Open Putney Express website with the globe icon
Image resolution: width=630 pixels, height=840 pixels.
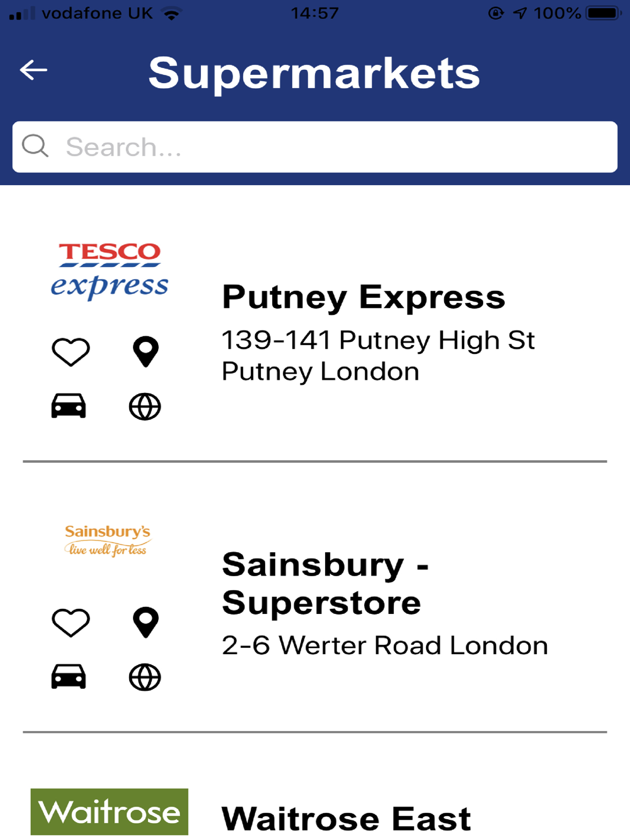(145, 407)
